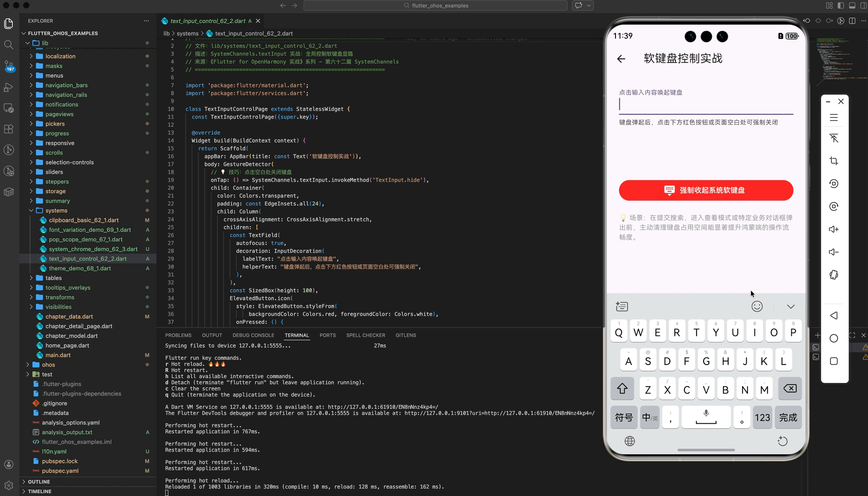Toggle Chinese/English input language key

coord(649,417)
